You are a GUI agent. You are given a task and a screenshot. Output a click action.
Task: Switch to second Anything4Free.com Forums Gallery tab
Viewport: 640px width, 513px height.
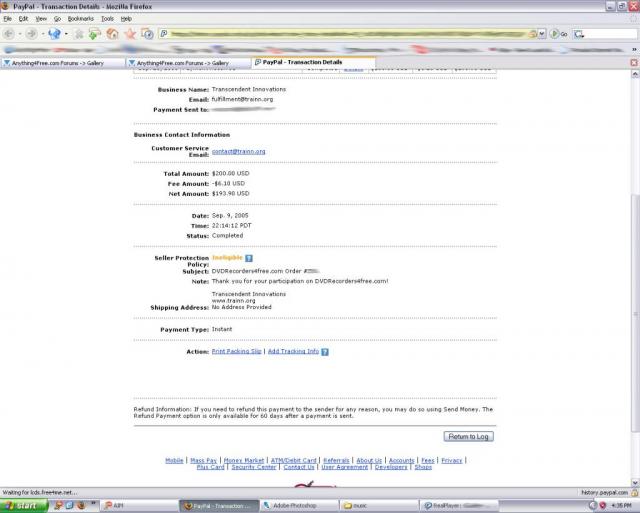188,63
